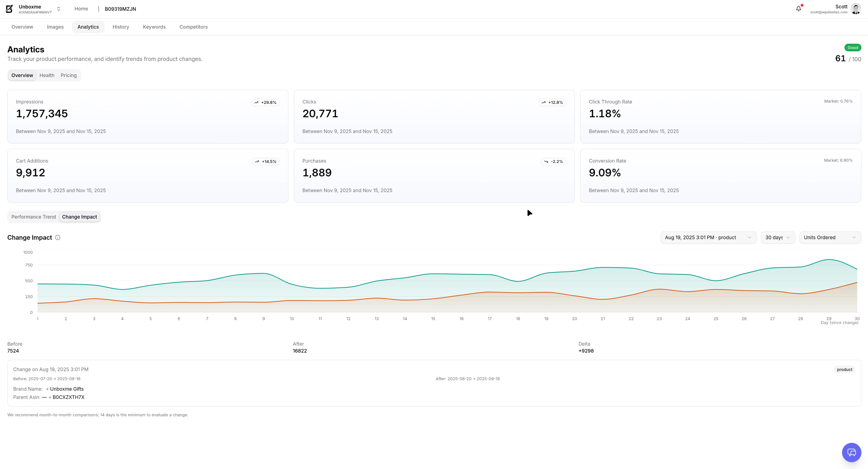Screen dimensions: 868x469
Task: Open the Change Impact info tooltip
Action: [57, 237]
